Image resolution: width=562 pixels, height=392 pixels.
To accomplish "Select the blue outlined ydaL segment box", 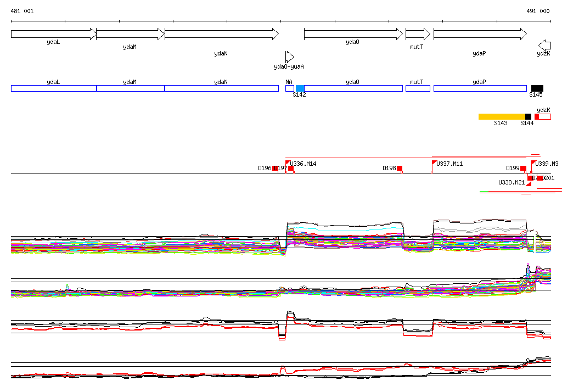I will [x=54, y=88].
